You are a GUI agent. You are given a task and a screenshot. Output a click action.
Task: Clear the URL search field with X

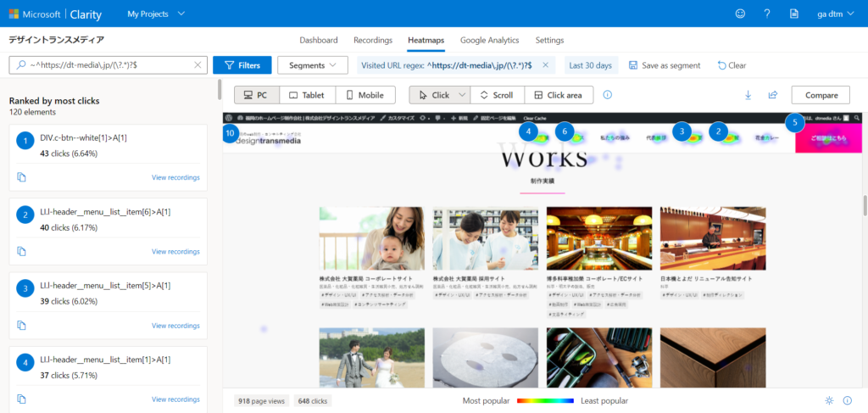click(x=198, y=64)
